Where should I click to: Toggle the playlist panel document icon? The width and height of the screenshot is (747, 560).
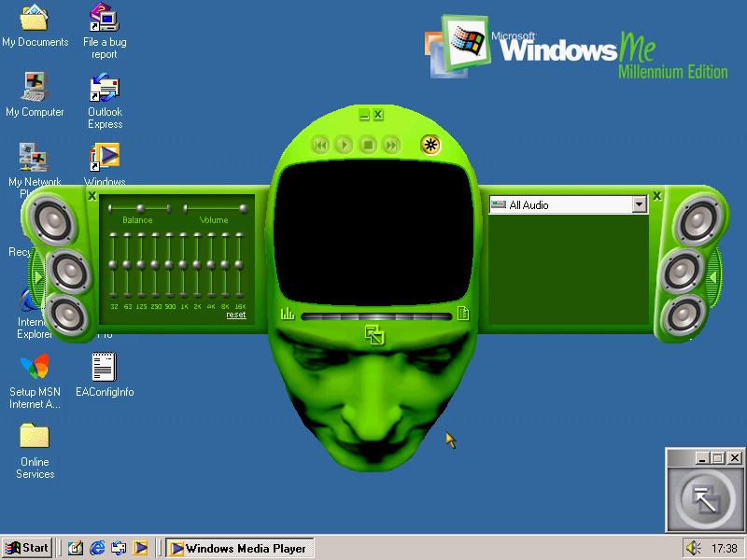click(463, 315)
